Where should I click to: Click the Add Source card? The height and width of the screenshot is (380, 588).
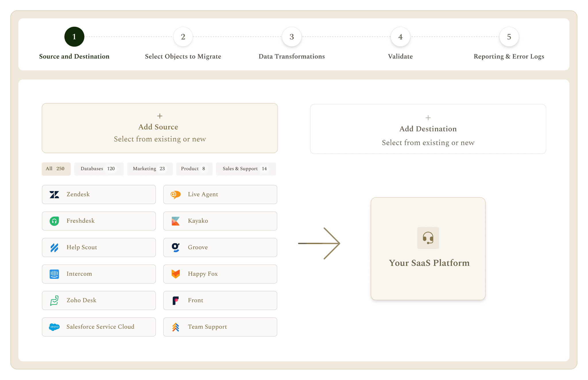tap(160, 128)
